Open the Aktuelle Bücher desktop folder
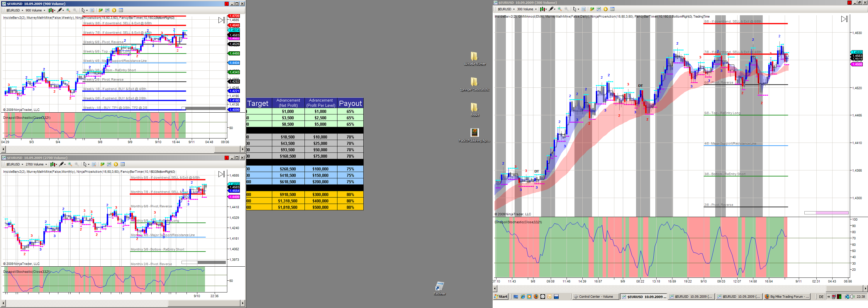868x308 pixels. pos(474,59)
